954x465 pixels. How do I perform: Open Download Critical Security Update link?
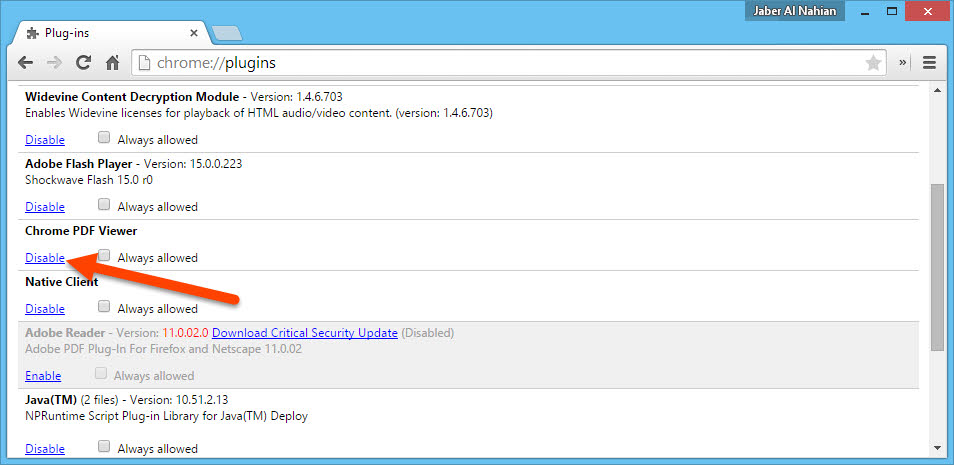tap(305, 333)
